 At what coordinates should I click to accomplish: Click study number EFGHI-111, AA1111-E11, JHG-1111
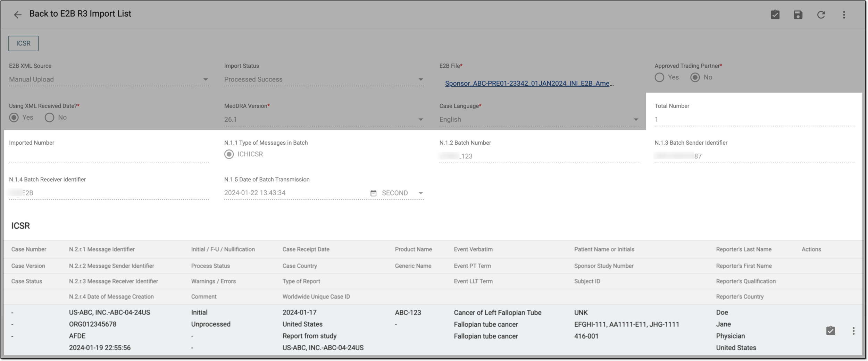tap(627, 324)
